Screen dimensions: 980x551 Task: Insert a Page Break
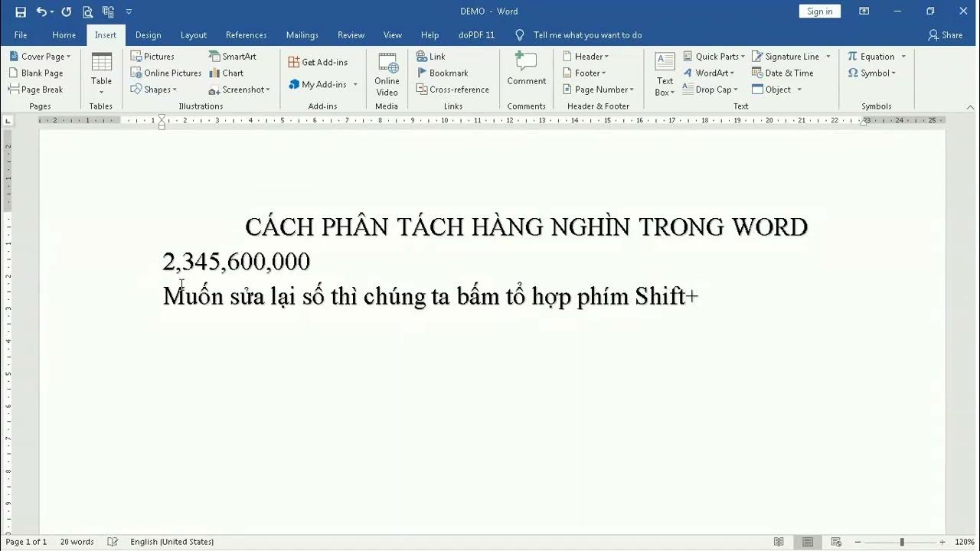(x=36, y=90)
